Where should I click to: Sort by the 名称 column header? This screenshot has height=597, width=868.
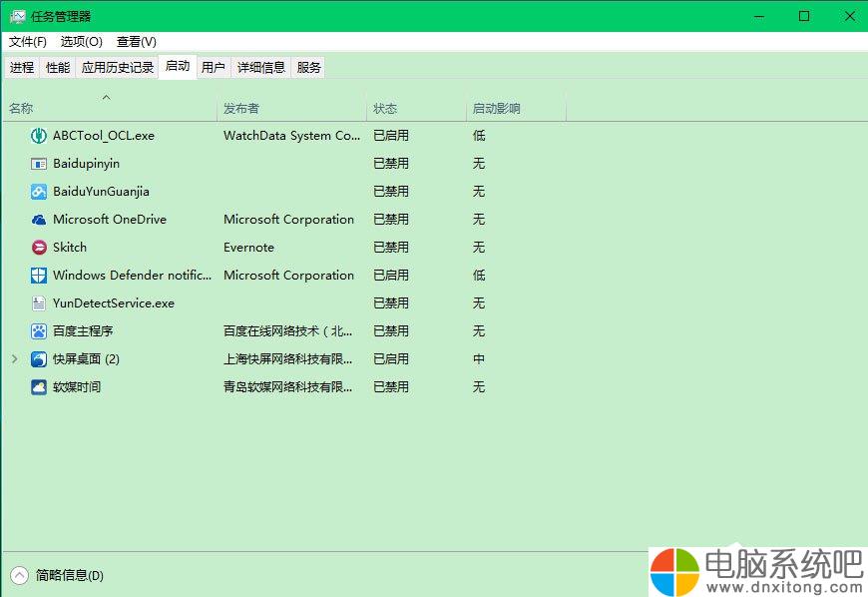[x=110, y=108]
